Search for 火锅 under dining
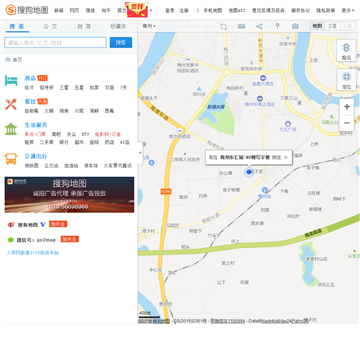Image resolution: width=360 pixels, height=360 pixels. (x=49, y=111)
